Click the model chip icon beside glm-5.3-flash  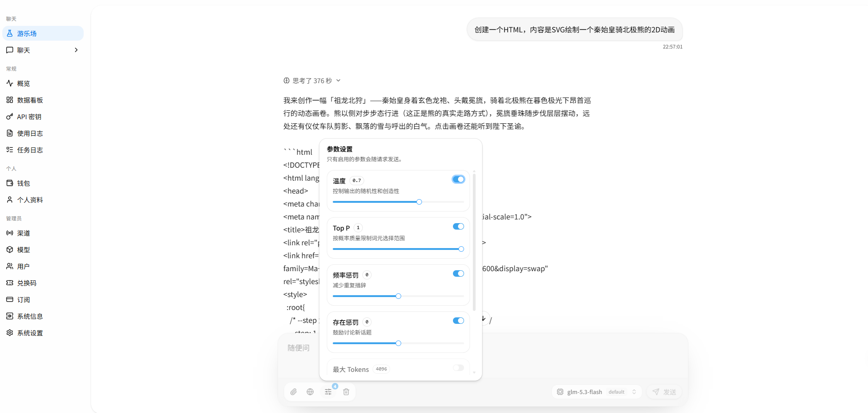click(560, 392)
